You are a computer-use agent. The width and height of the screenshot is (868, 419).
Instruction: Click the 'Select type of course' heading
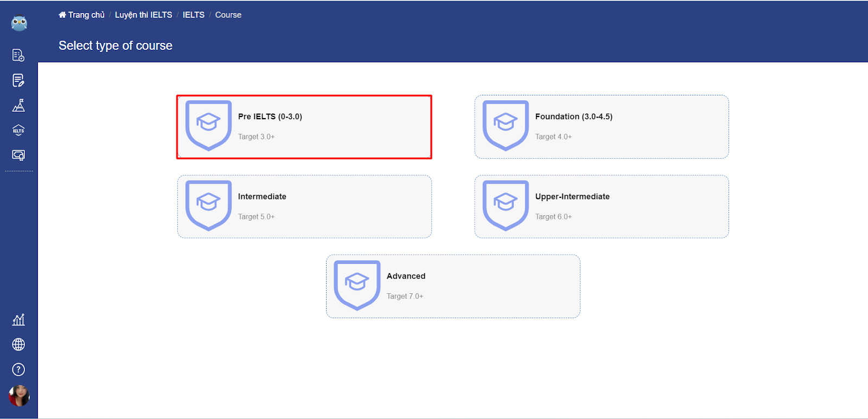pyautogui.click(x=116, y=46)
